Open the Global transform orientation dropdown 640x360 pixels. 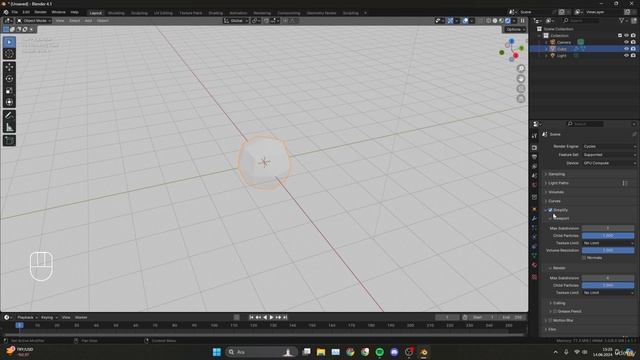coord(236,20)
